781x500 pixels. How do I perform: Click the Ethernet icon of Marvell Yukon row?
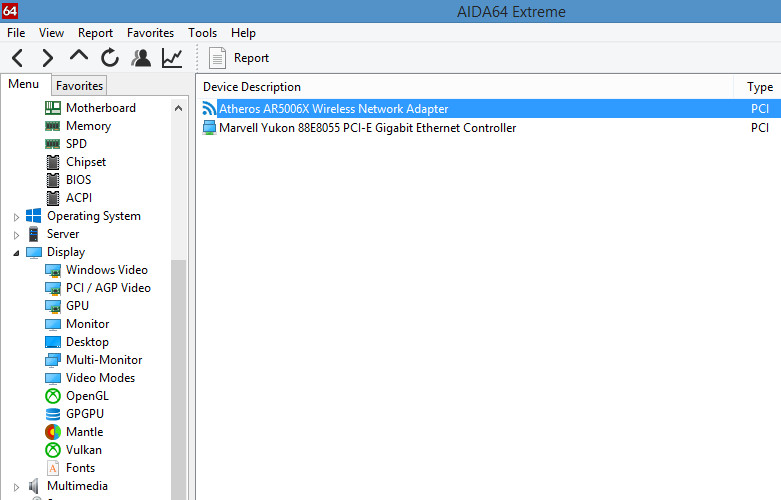click(210, 127)
